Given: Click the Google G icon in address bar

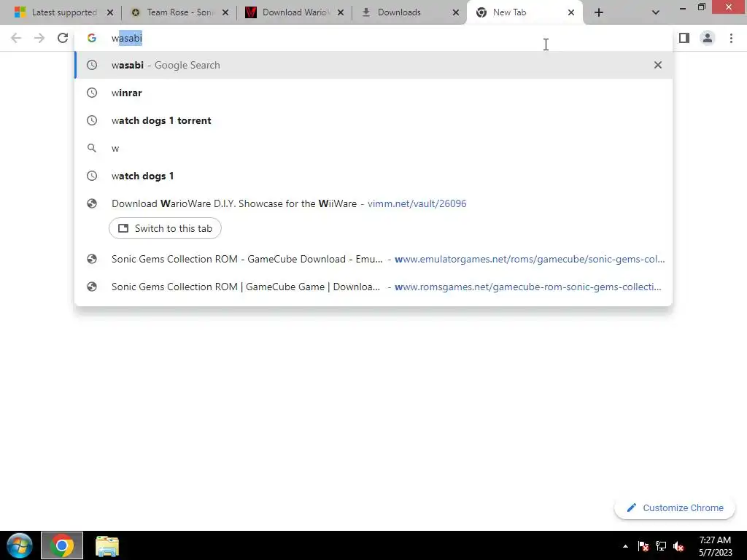Looking at the screenshot, I should [92, 38].
